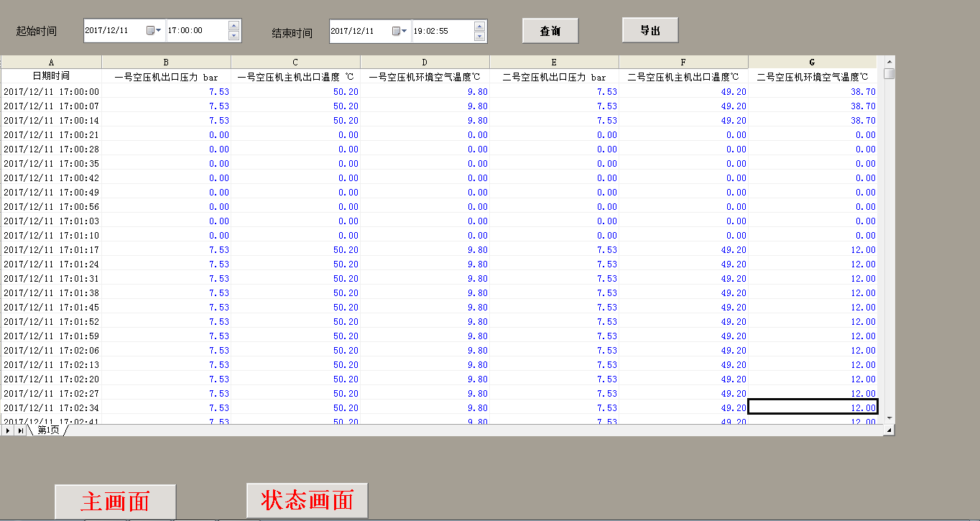
Task: Click next sheet navigation arrow
Action: pos(8,430)
